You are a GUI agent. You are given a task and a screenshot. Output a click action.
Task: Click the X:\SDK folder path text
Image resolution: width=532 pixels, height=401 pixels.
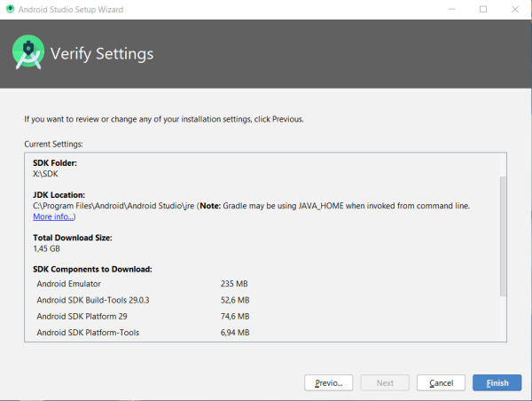tap(47, 174)
